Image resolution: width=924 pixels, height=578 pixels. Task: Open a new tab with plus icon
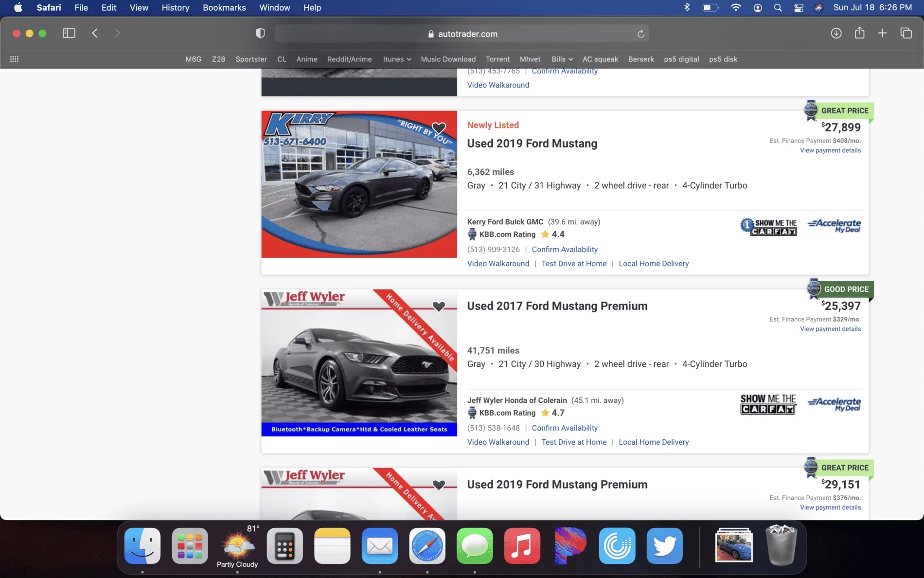[x=882, y=33]
